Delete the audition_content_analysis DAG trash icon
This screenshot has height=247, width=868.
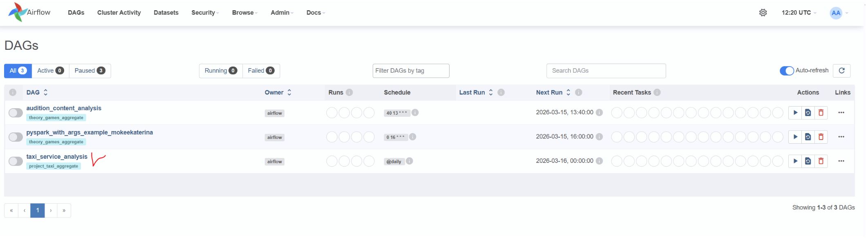(x=821, y=113)
